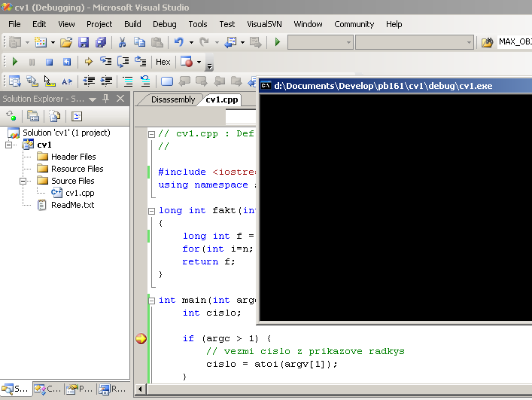Click the Start Debugging green arrow in the standard toolbar
Image resolution: width=532 pixels, height=400 pixels.
277,42
